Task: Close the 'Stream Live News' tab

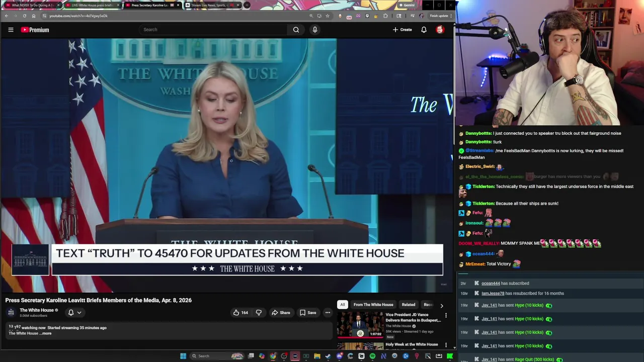Action: coord(237,5)
